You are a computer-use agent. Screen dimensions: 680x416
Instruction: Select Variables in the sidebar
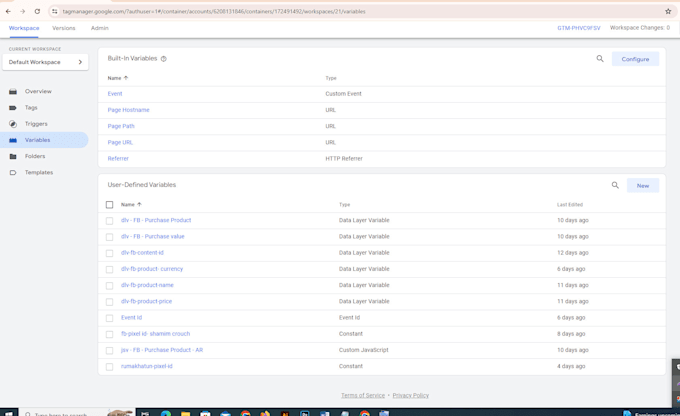tap(37, 140)
